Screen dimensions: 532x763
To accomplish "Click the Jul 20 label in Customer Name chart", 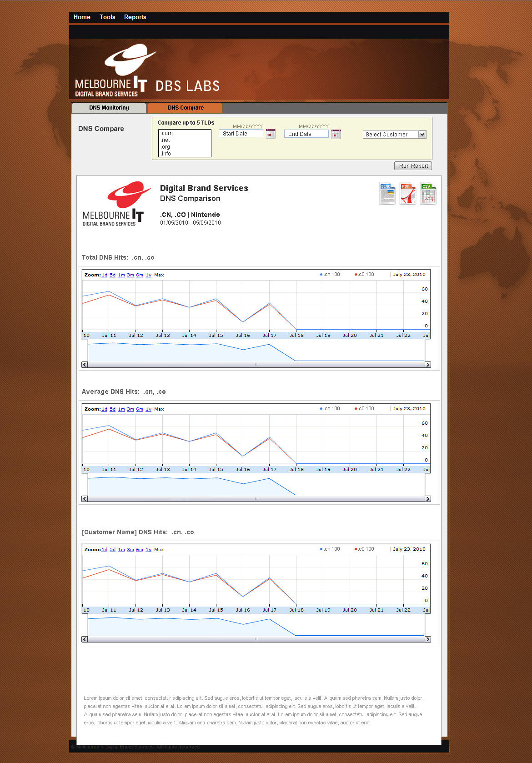I will 350,610.
